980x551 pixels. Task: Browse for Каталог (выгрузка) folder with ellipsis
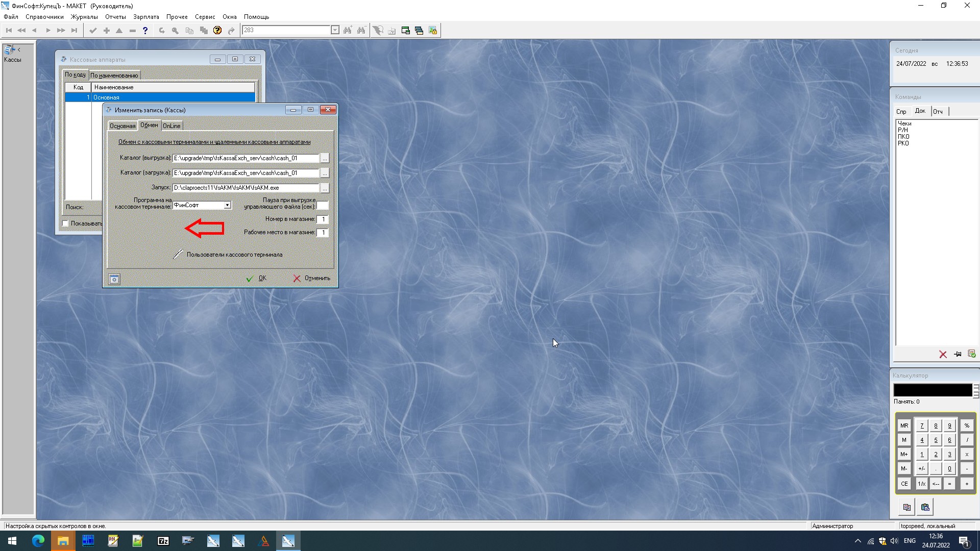(x=324, y=159)
